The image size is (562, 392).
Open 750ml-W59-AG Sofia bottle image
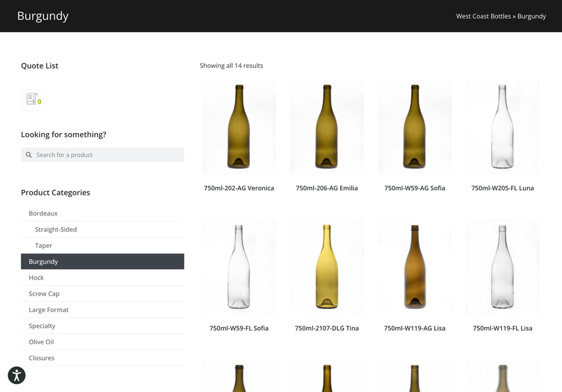tap(415, 127)
